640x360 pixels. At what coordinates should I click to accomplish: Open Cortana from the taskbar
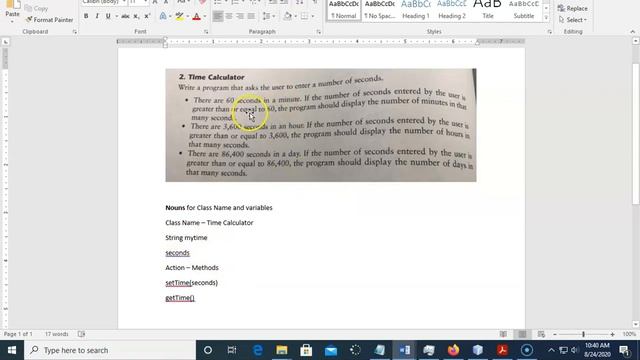[x=208, y=350]
